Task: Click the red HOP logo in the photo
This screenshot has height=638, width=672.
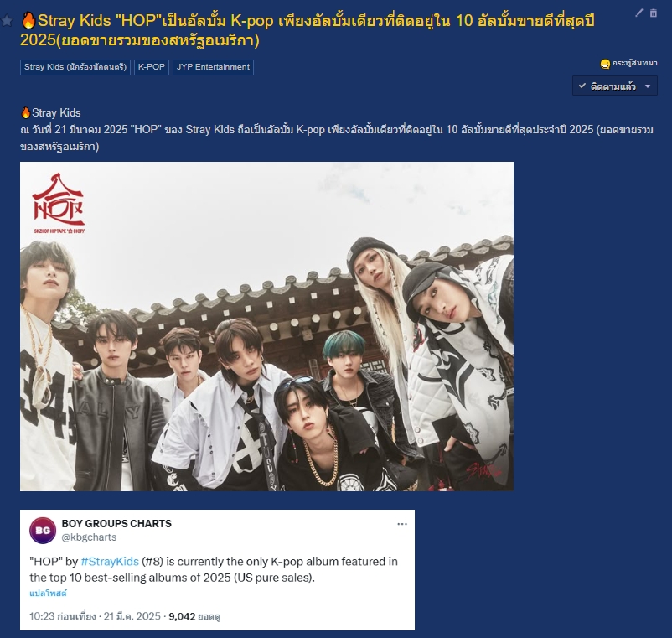Action: (59, 202)
